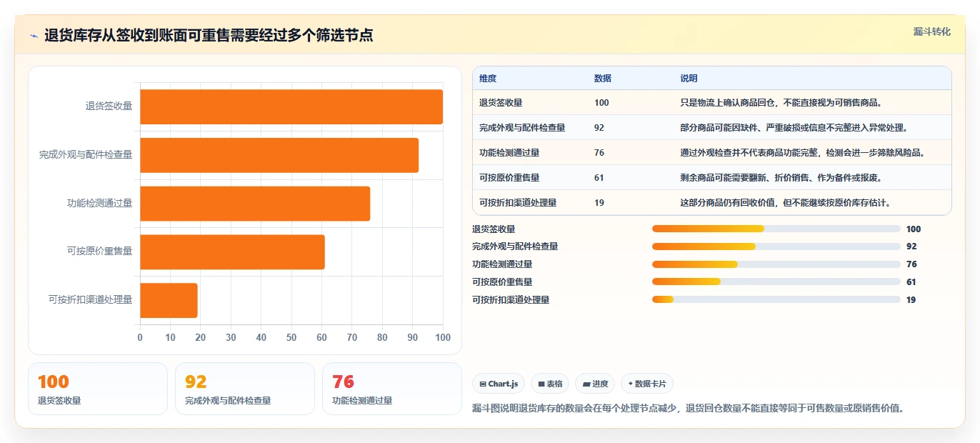Click the 退货签收量 cell in the table
The width and height of the screenshot is (980, 443).
coord(501,103)
